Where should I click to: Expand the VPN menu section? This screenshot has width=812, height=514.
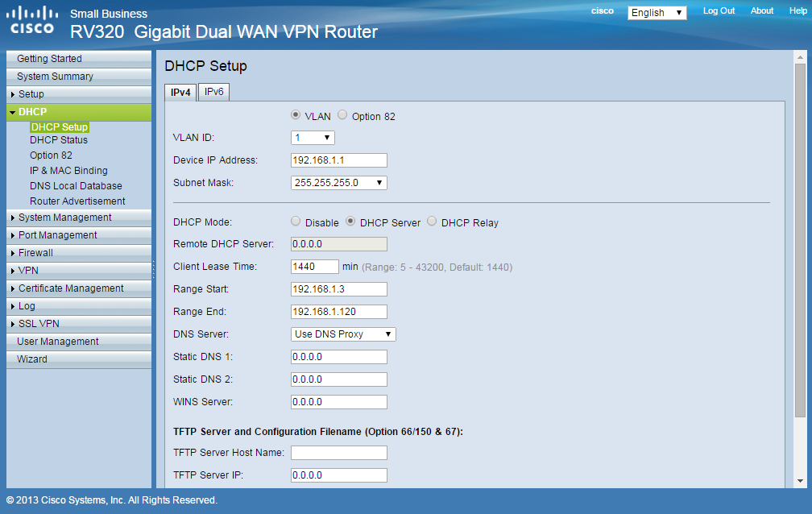[27, 270]
